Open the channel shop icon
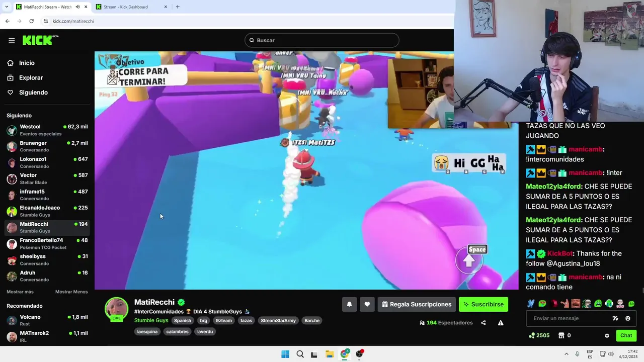This screenshot has width=644, height=362. tap(561, 335)
